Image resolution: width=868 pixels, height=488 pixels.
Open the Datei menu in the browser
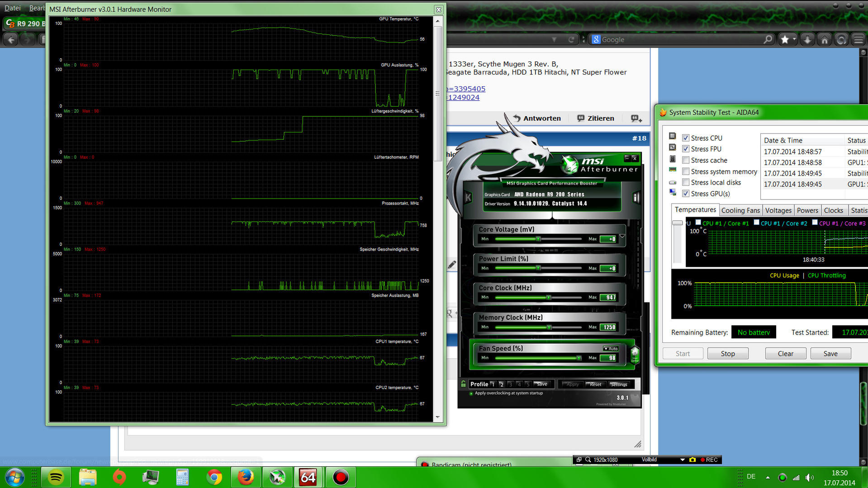click(13, 8)
